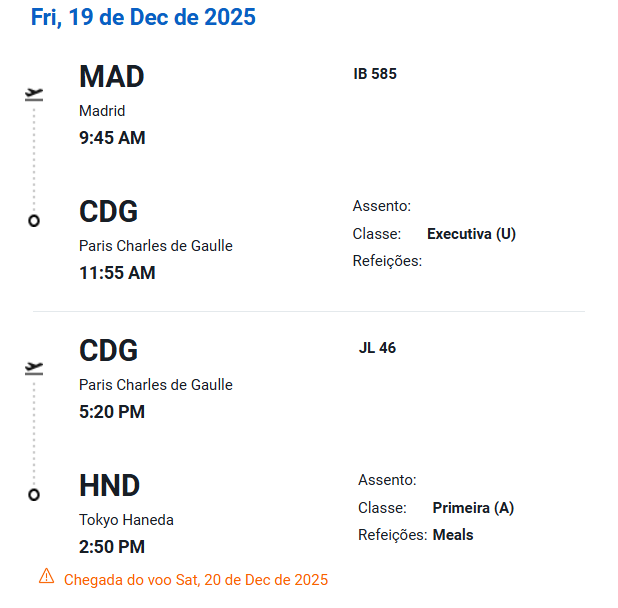Click the circle marker beside HND arrival
Screen dimensions: 618x608
34,494
